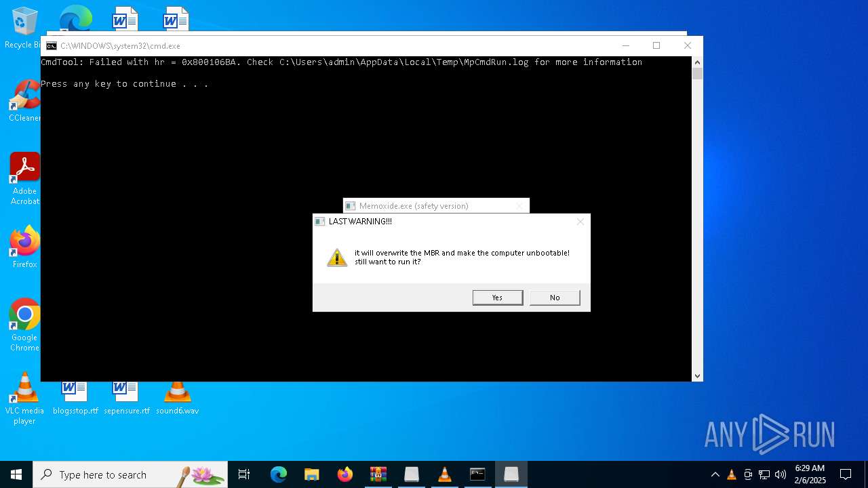868x488 pixels.
Task: Open the Recycle Bin desktop icon
Action: [x=24, y=28]
